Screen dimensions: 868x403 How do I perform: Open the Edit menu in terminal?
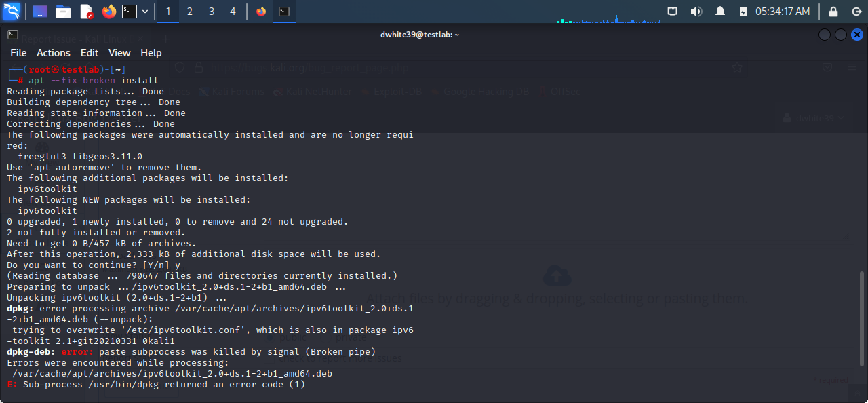90,53
